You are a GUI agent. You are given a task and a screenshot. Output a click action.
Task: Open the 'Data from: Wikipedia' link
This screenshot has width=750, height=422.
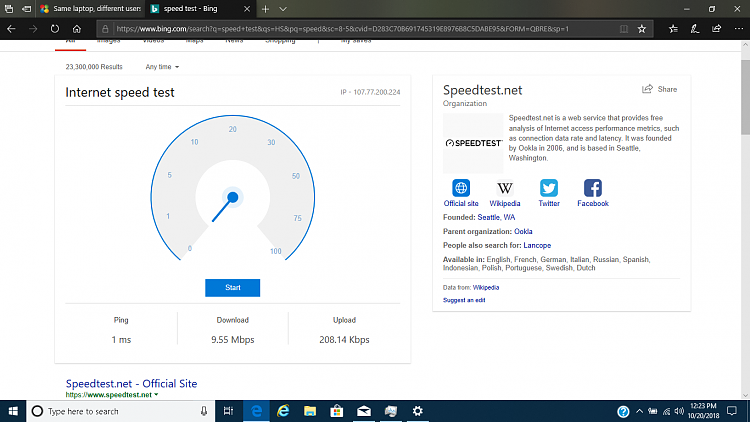pyautogui.click(x=485, y=288)
